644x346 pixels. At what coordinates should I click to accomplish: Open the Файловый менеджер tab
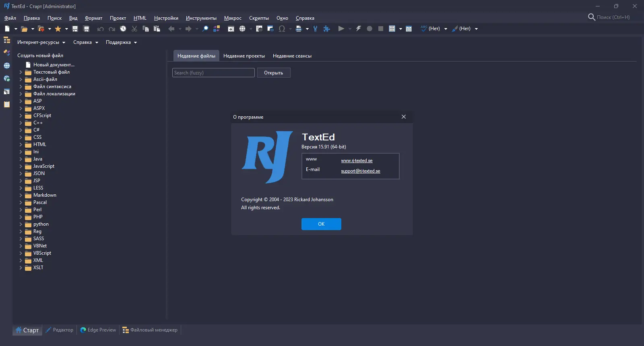150,330
